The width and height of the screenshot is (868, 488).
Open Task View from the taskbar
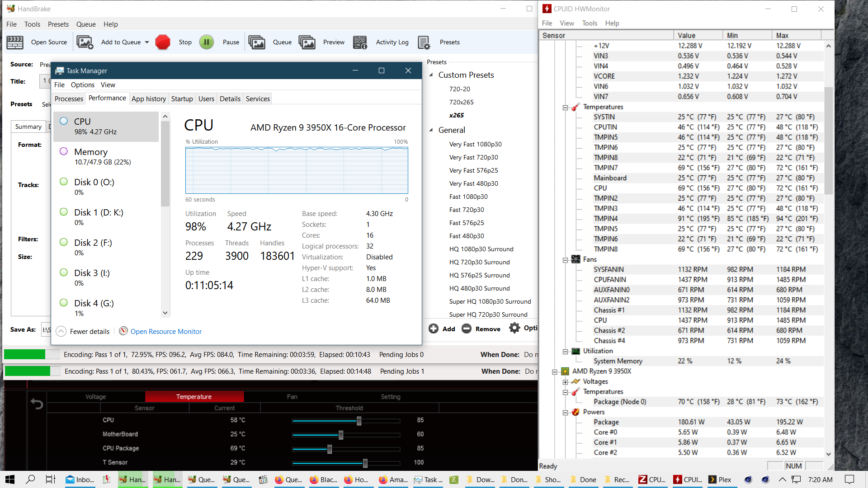pyautogui.click(x=51, y=479)
